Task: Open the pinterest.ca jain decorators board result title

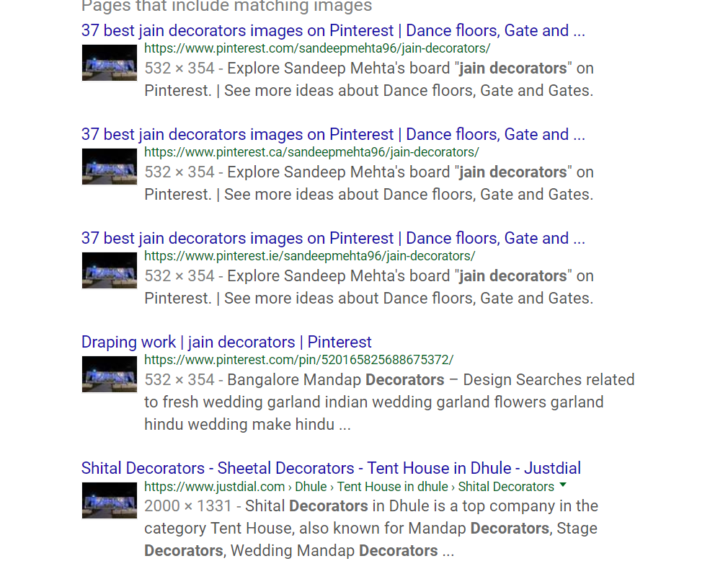Action: (x=333, y=135)
